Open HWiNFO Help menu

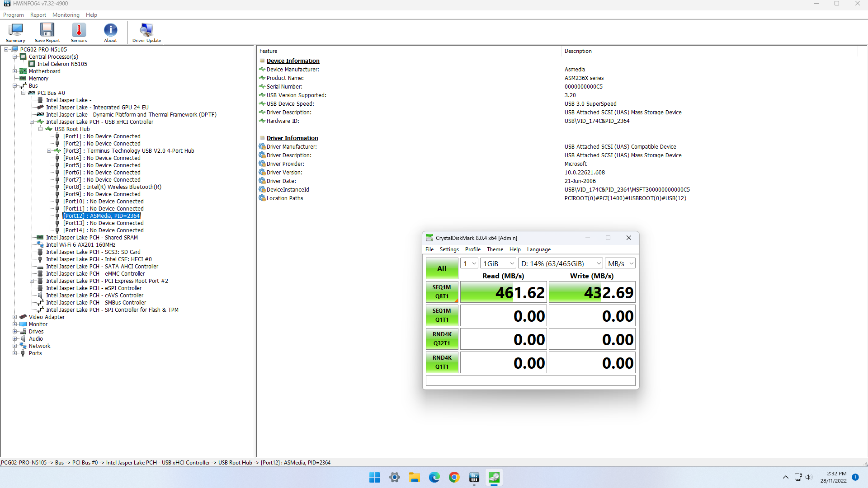point(91,15)
